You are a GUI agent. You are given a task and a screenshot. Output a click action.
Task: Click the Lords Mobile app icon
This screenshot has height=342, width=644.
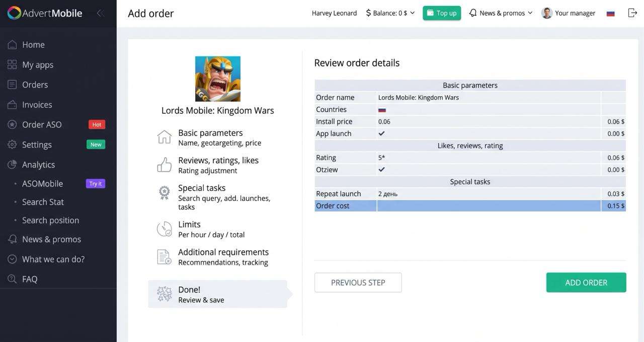[218, 79]
